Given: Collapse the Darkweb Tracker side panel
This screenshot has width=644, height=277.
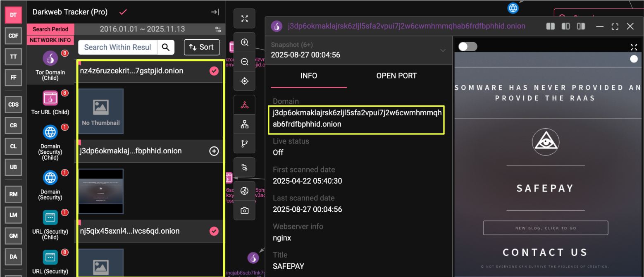Looking at the screenshot, I should tap(215, 12).
